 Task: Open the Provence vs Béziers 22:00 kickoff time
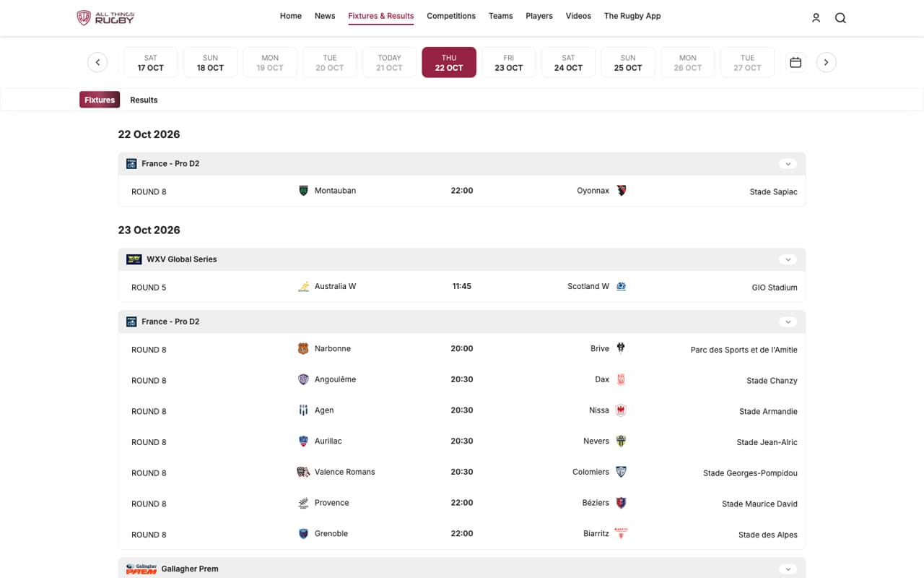(462, 503)
